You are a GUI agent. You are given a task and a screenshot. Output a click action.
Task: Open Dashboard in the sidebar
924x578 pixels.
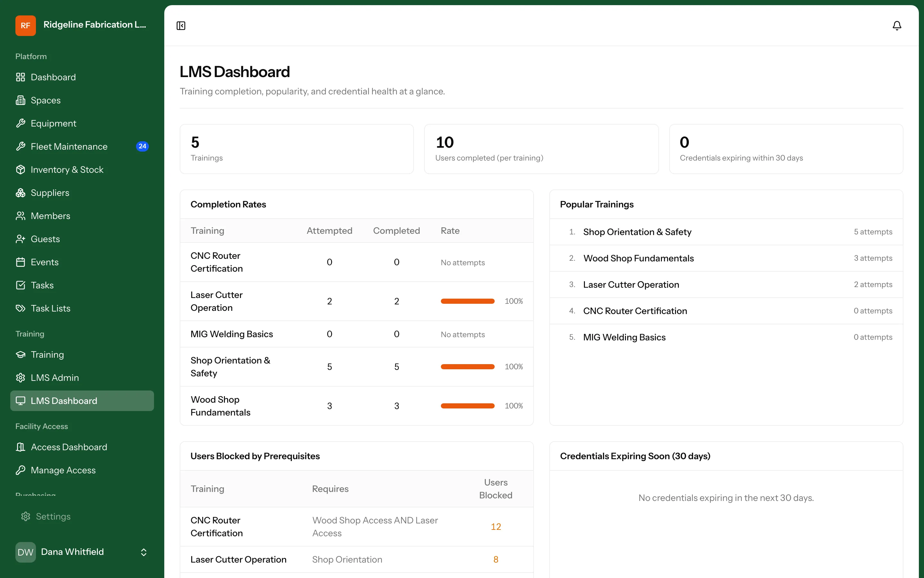(82, 77)
